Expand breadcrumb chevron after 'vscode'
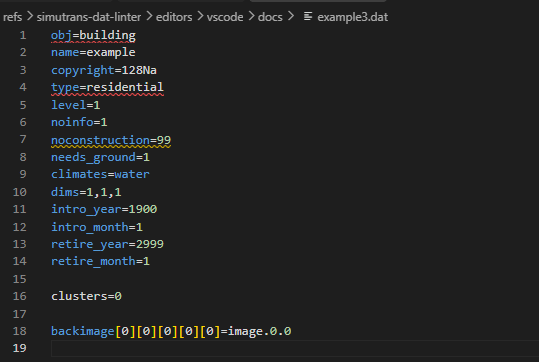539x362 pixels. (x=251, y=16)
